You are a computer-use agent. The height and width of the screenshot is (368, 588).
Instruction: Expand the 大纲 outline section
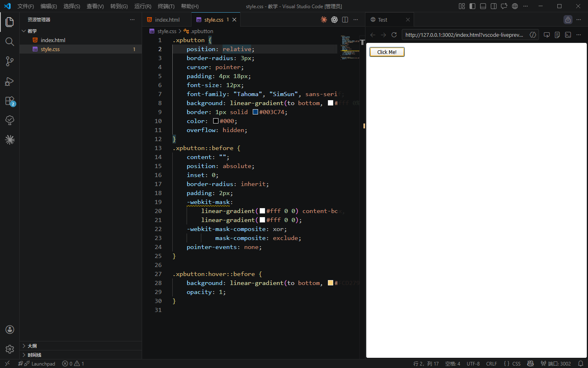tap(81, 346)
